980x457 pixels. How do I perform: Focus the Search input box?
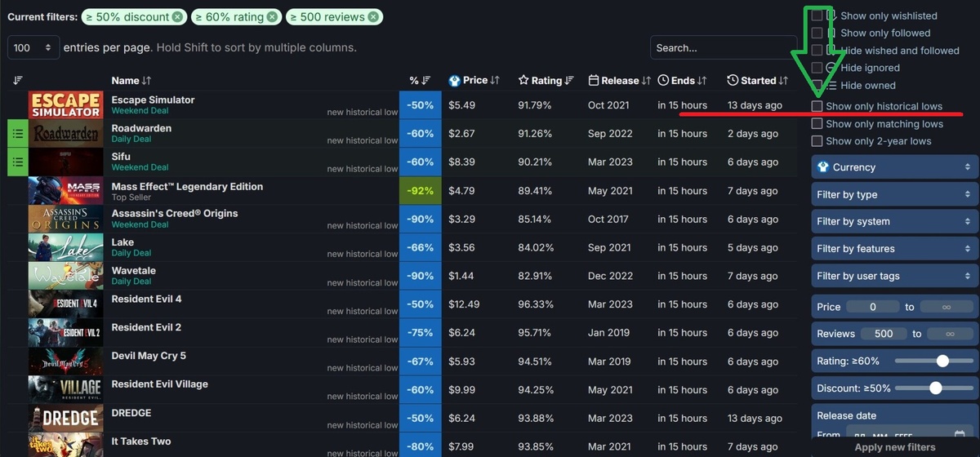click(723, 47)
